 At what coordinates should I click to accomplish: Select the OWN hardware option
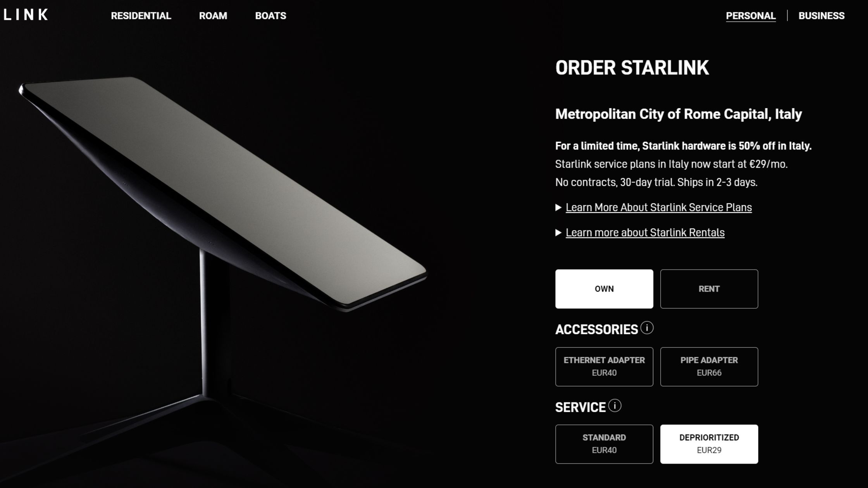[604, 289]
